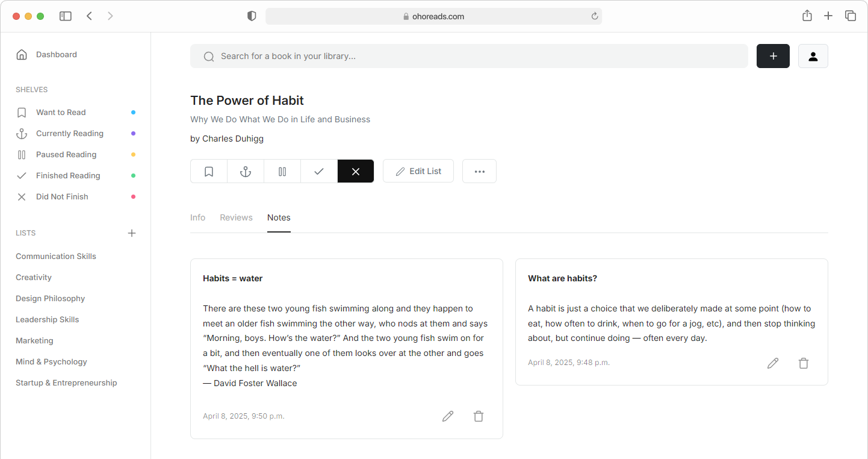Open the Dashboard link

[57, 55]
